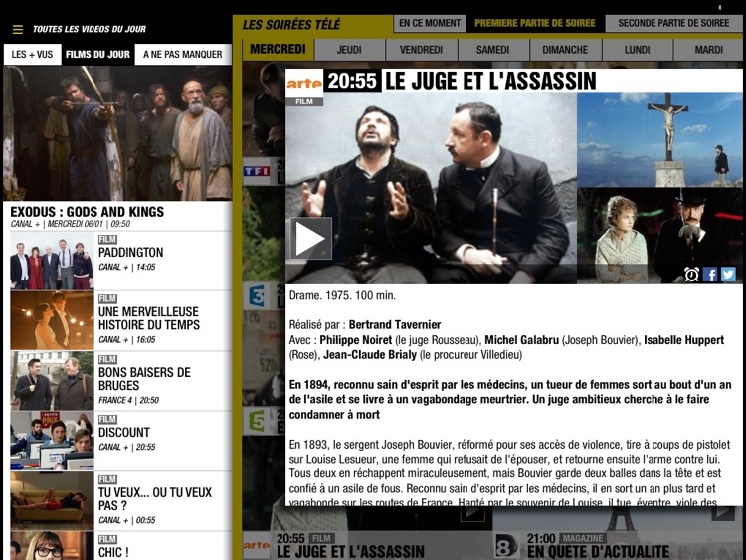
Task: View the crucifix still image
Action: click(x=659, y=140)
